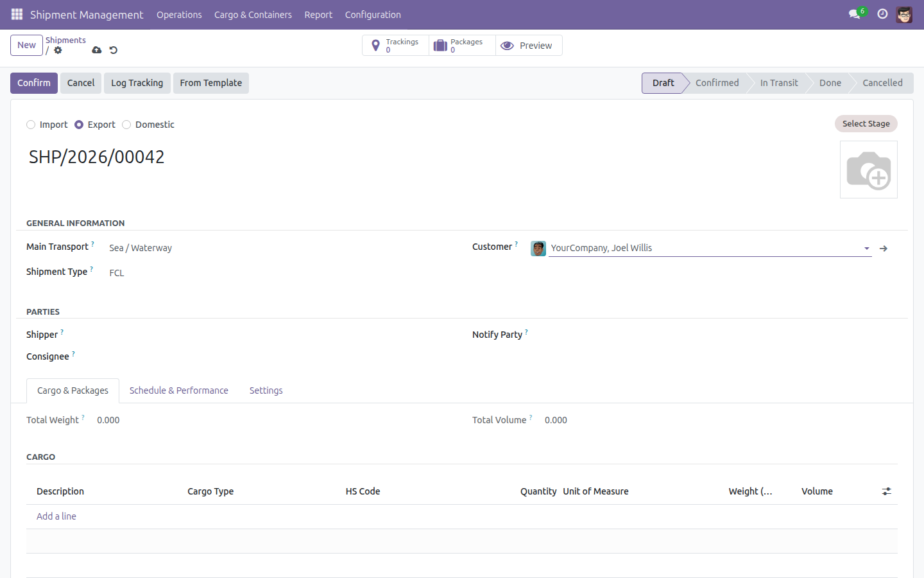This screenshot has height=578, width=924.
Task: Open the Configuration menu
Action: click(x=373, y=15)
